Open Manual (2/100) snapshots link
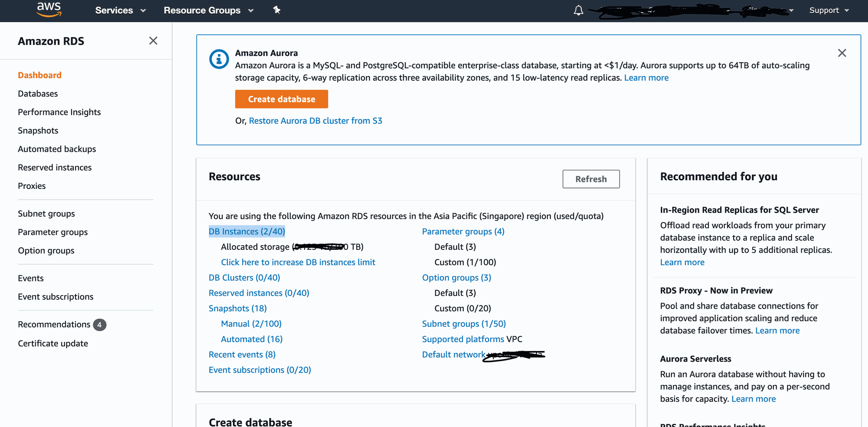The height and width of the screenshot is (427, 868). (x=251, y=324)
